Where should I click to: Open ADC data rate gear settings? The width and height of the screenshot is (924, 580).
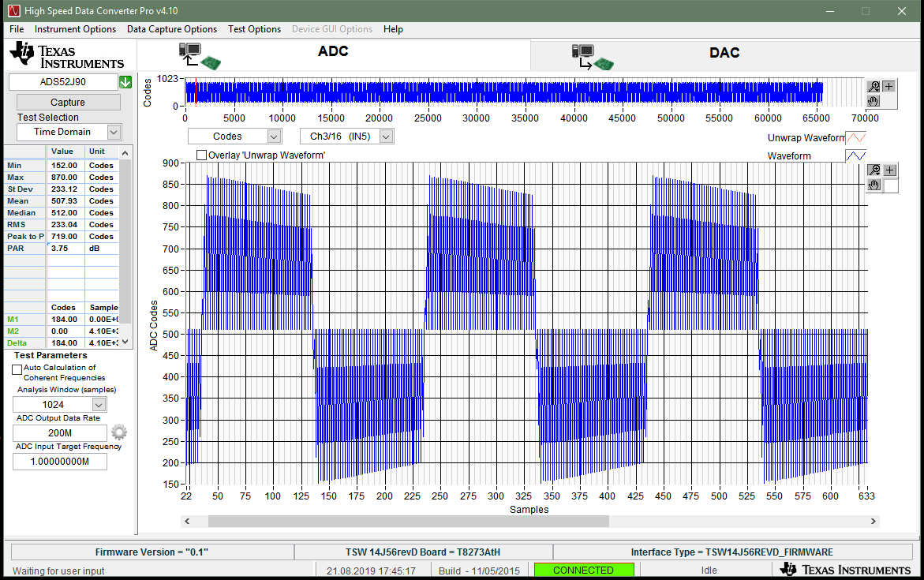[119, 432]
